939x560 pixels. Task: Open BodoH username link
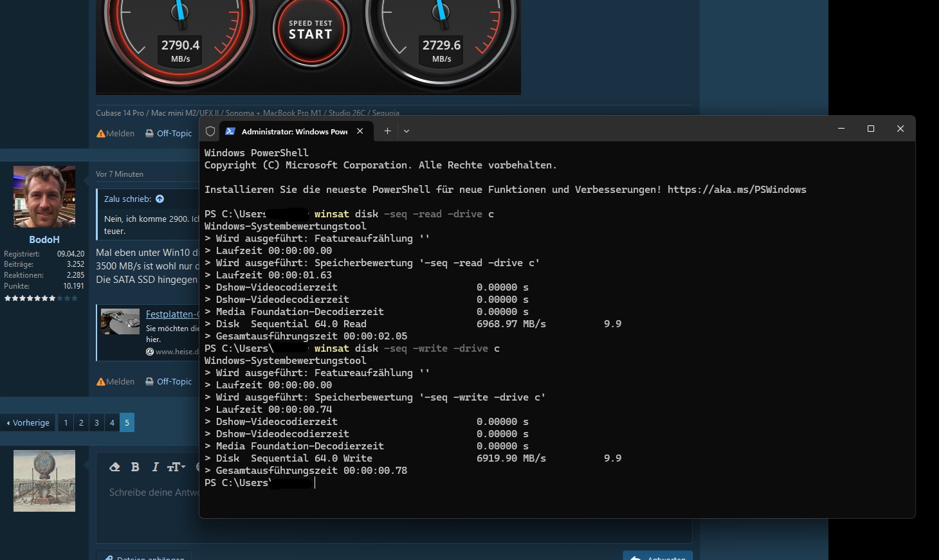point(44,239)
